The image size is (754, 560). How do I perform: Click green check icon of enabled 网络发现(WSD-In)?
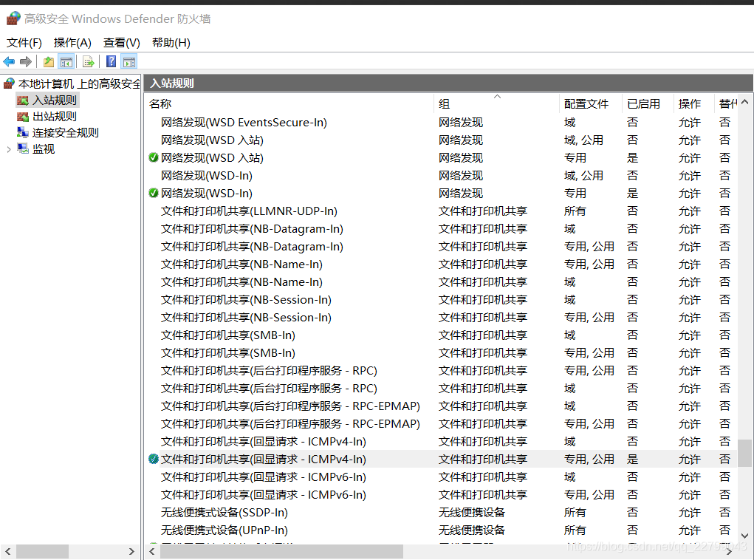tap(154, 193)
